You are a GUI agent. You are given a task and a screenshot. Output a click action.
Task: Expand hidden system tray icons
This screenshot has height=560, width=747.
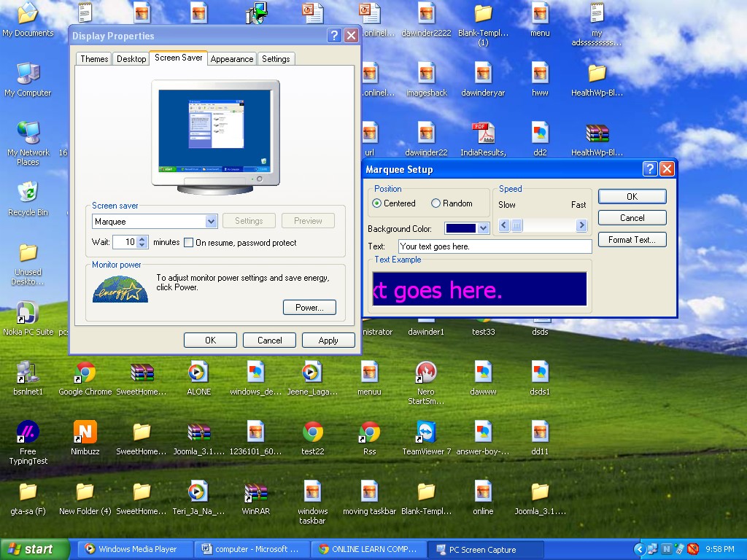639,550
